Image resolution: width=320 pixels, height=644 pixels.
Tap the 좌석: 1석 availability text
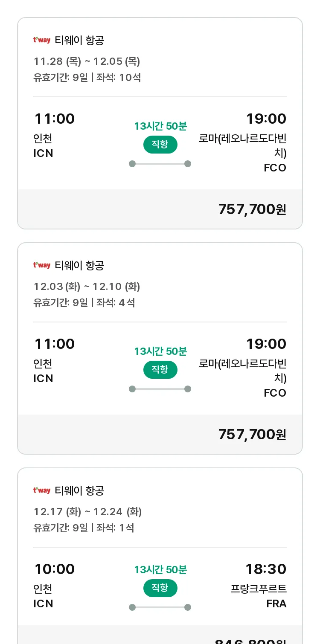(x=115, y=528)
